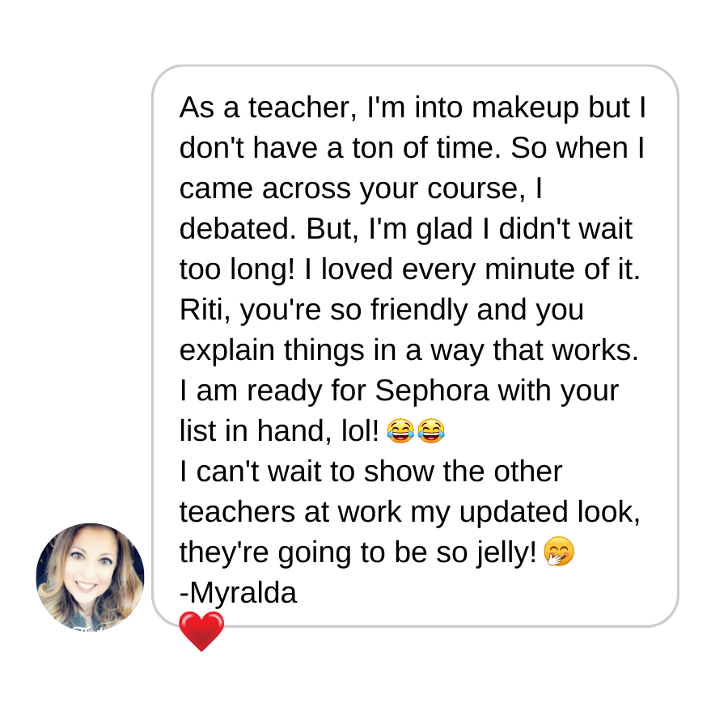Click the word "Sephora"
Screen dimensions: 728x728
pyautogui.click(x=432, y=391)
